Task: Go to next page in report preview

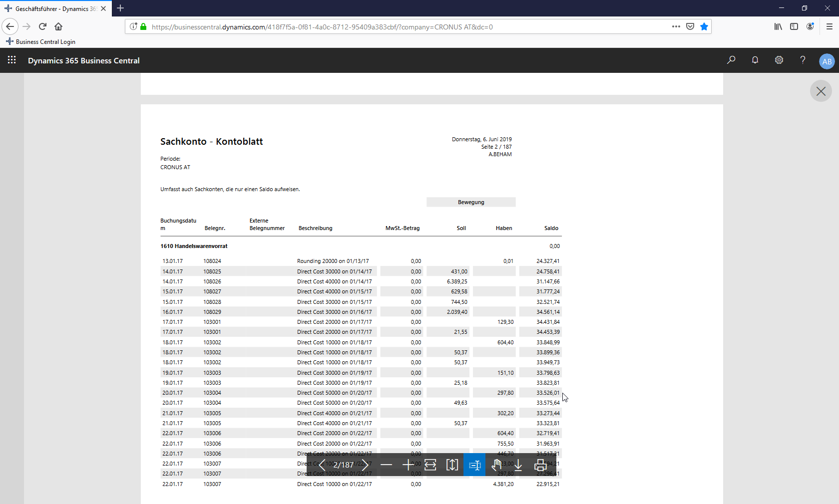Action: [365, 465]
